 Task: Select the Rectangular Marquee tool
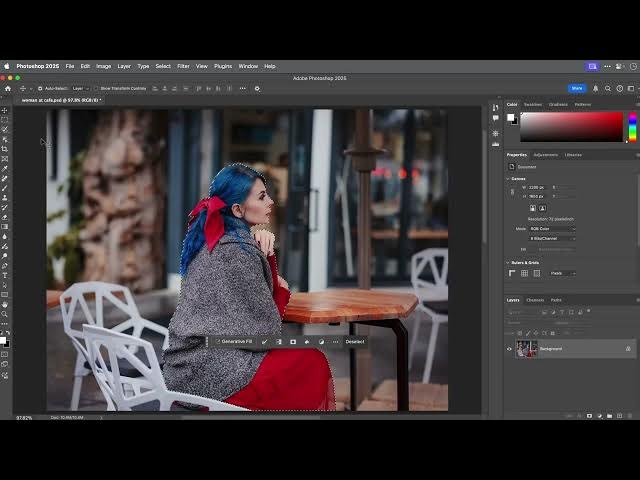tap(4, 120)
